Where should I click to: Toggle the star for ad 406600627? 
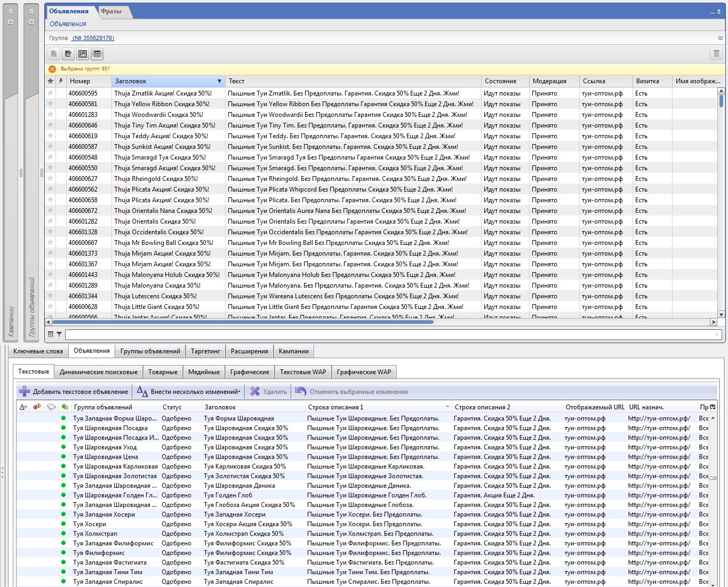51,179
